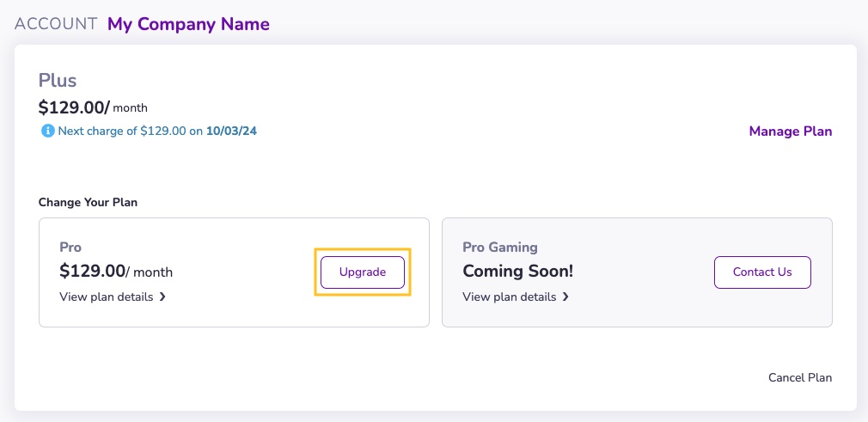Screen dimensions: 868x422
Task: Click the Contact Us button
Action: pyautogui.click(x=762, y=272)
